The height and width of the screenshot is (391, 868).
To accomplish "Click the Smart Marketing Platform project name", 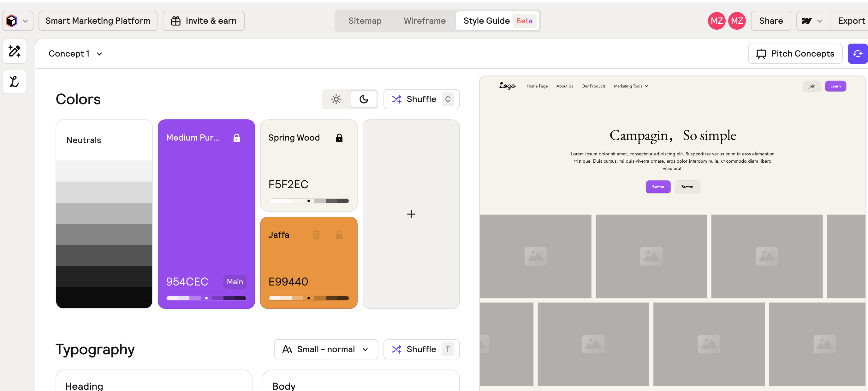I will (x=98, y=21).
